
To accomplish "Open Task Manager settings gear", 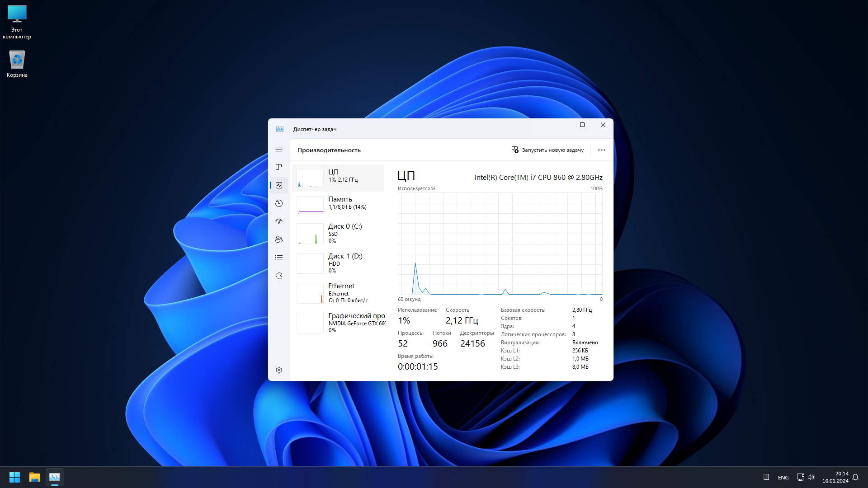I will tap(279, 370).
